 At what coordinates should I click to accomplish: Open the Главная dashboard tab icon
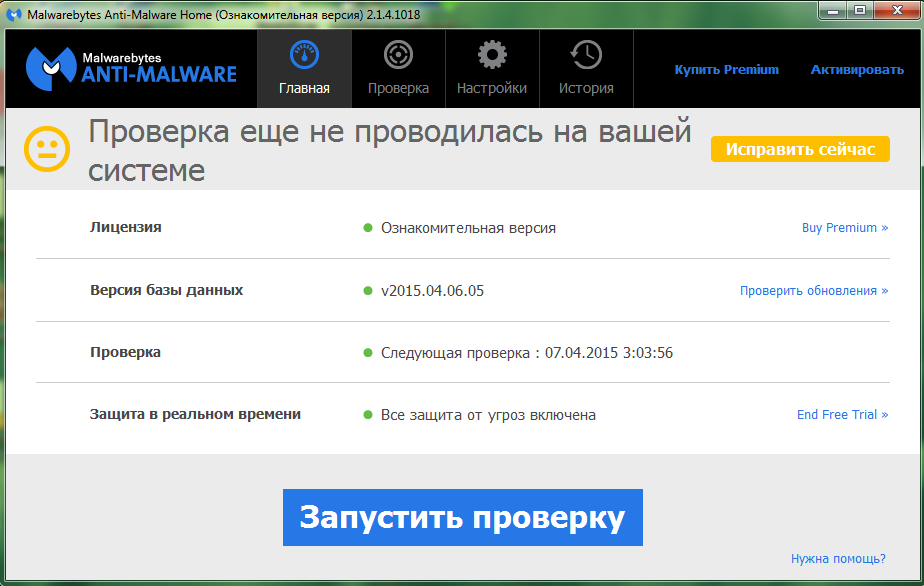point(304,55)
